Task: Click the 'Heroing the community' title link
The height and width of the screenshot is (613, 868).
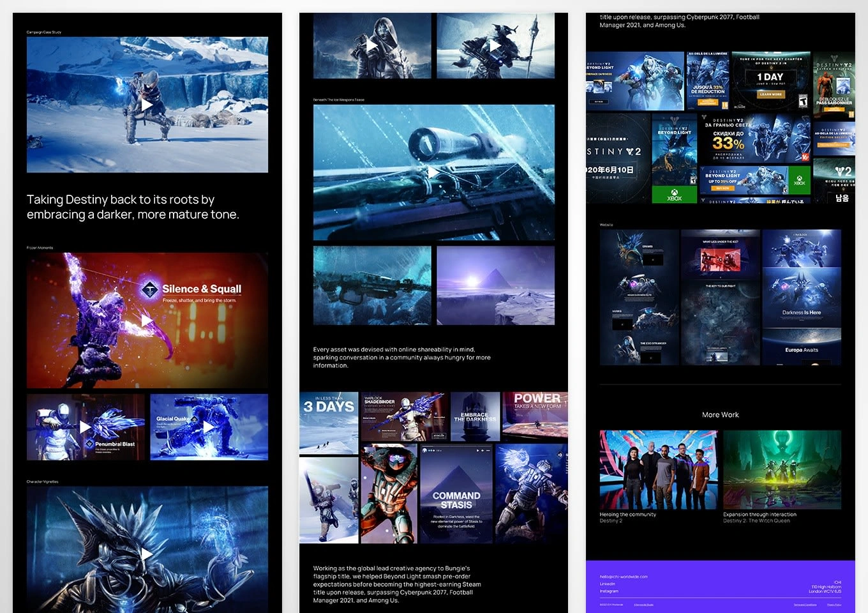Action: 628,514
